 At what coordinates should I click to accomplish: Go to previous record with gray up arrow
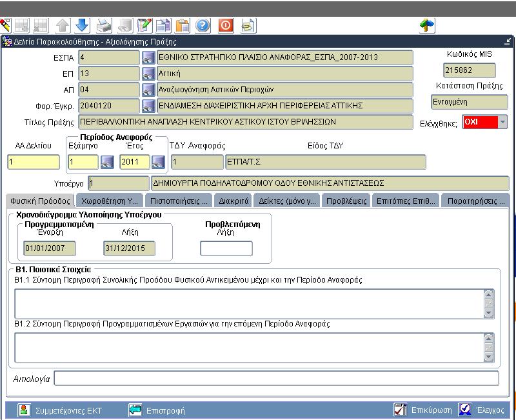(63, 25)
